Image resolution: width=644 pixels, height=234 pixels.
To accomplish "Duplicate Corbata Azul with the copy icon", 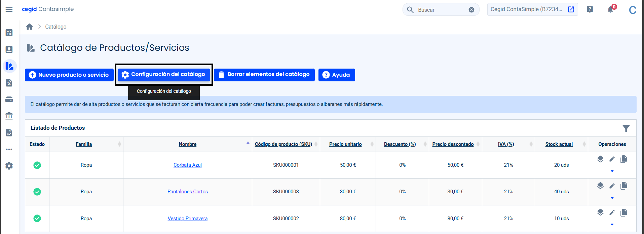I will [x=624, y=159].
